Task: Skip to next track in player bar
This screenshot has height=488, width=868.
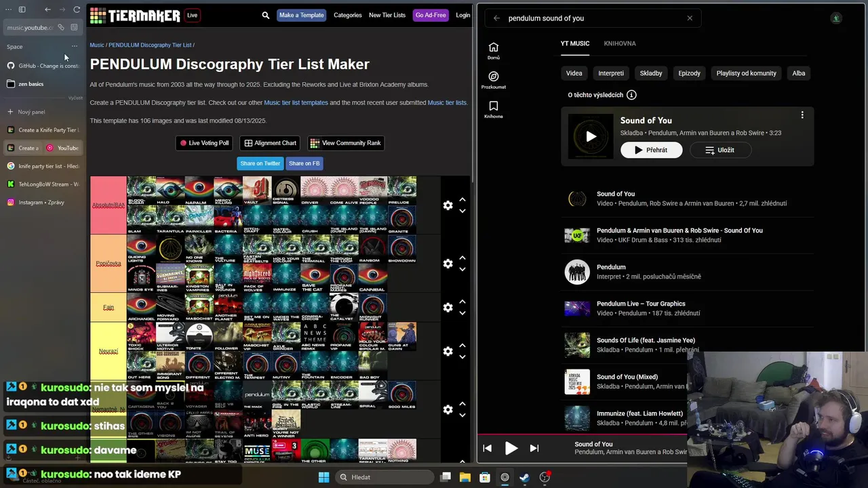Action: (534, 448)
